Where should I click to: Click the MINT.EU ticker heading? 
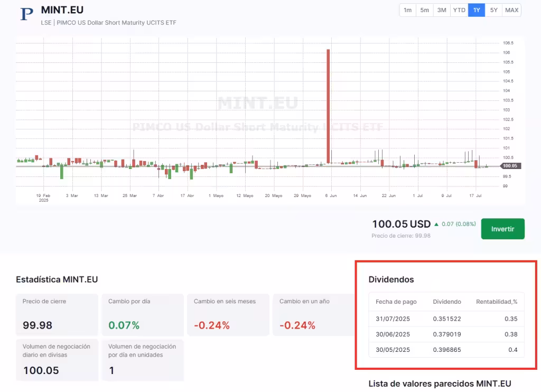(x=62, y=10)
